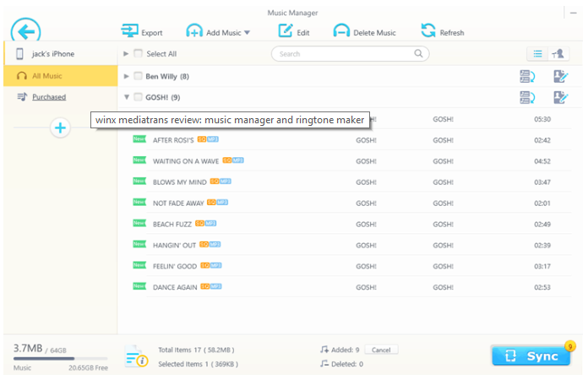588x385 pixels.
Task: Switch to artist view icon
Action: coord(558,54)
